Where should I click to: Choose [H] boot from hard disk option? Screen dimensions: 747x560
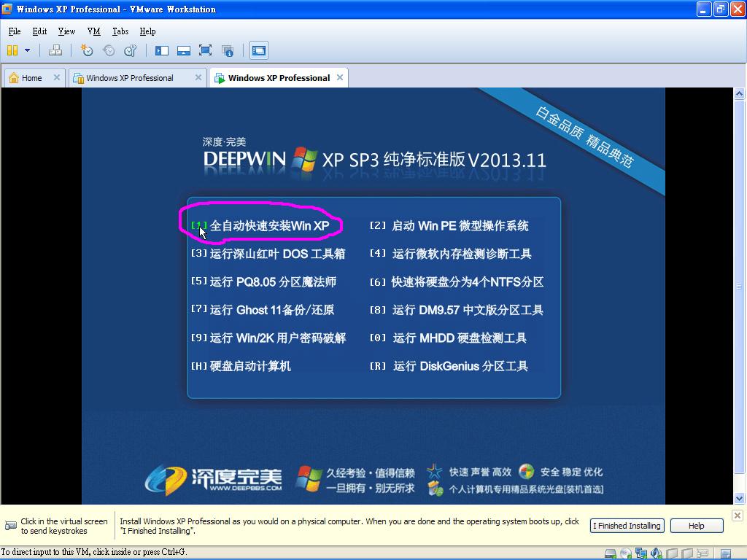point(241,366)
